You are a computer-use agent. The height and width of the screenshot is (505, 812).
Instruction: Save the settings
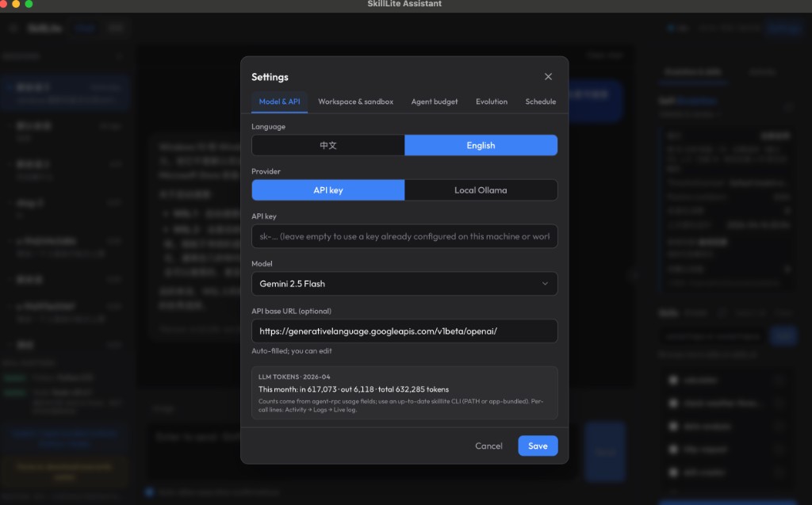(x=538, y=446)
